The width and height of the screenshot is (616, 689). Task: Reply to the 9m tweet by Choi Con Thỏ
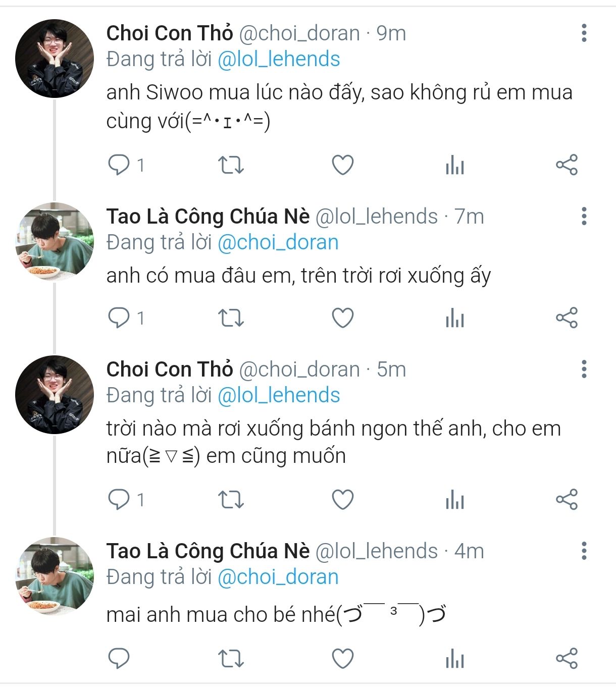pos(119,165)
